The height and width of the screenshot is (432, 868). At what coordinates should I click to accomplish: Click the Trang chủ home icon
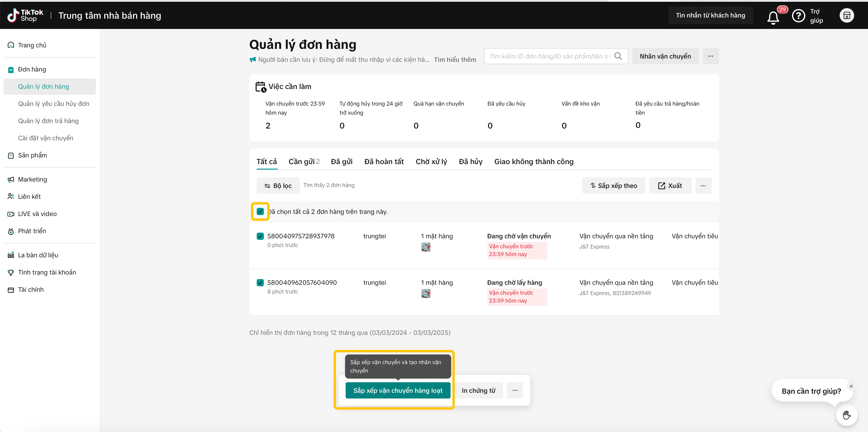pyautogui.click(x=11, y=45)
